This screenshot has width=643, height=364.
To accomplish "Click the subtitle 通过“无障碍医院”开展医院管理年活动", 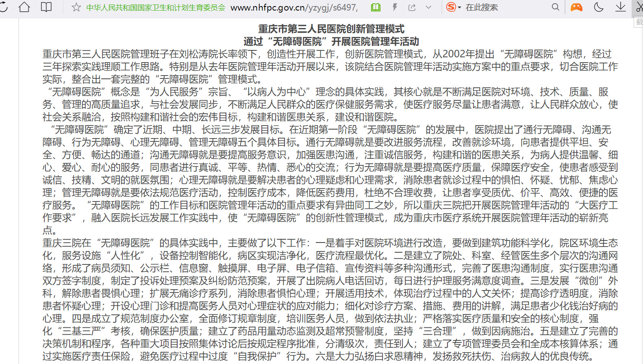I will point(331,41).
